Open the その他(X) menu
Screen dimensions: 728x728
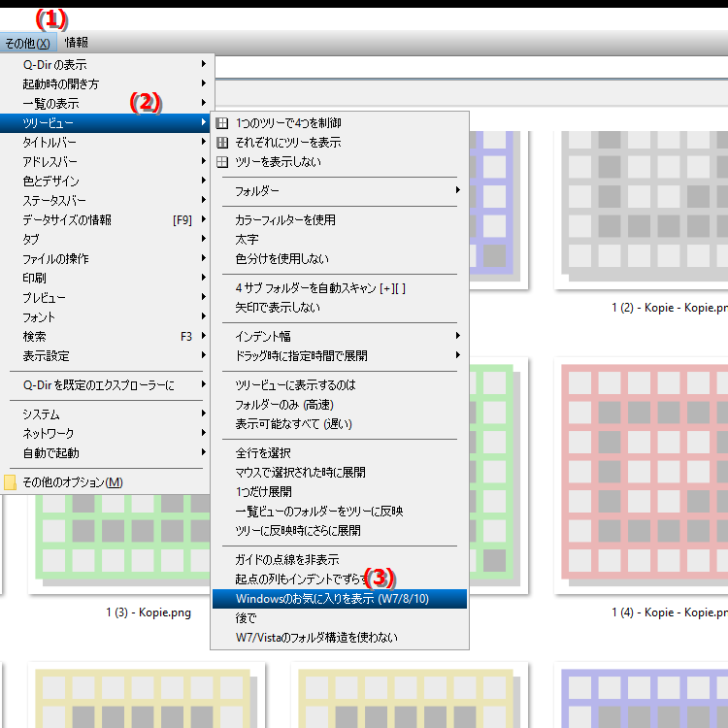pyautogui.click(x=28, y=43)
